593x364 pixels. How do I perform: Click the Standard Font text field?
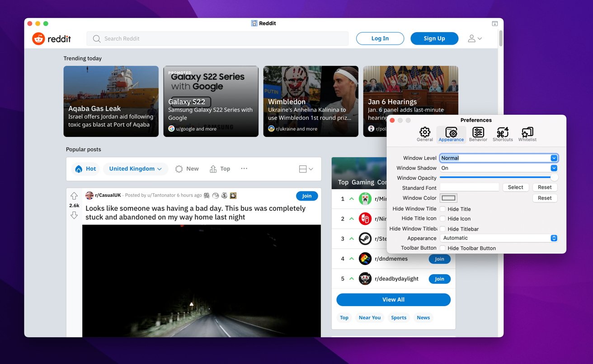(x=470, y=187)
